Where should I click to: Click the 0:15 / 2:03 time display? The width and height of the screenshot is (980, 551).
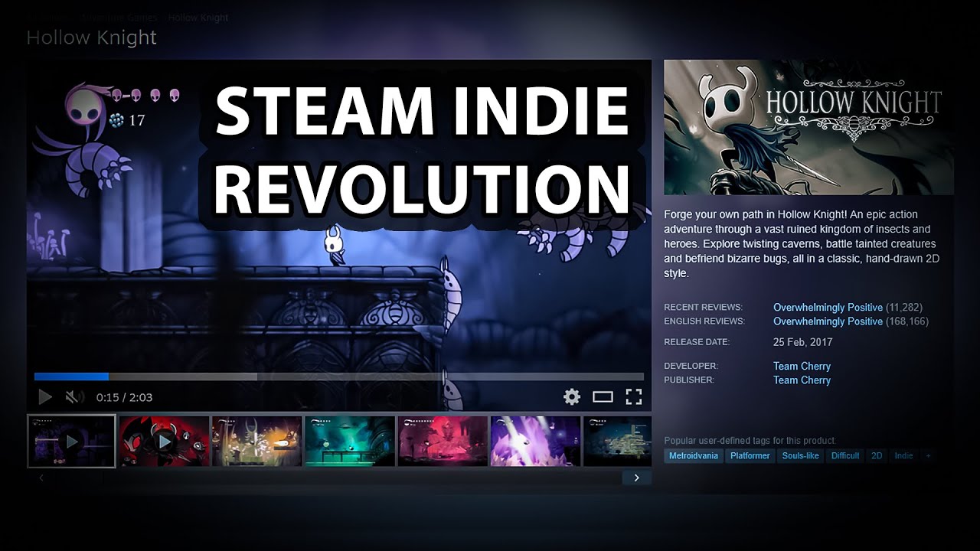click(x=124, y=397)
